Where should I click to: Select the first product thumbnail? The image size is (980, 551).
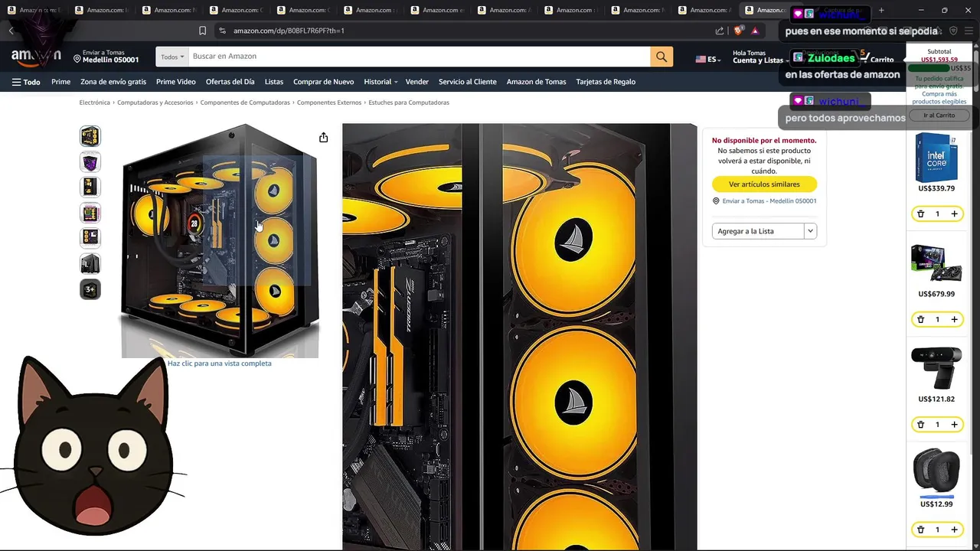pyautogui.click(x=90, y=136)
